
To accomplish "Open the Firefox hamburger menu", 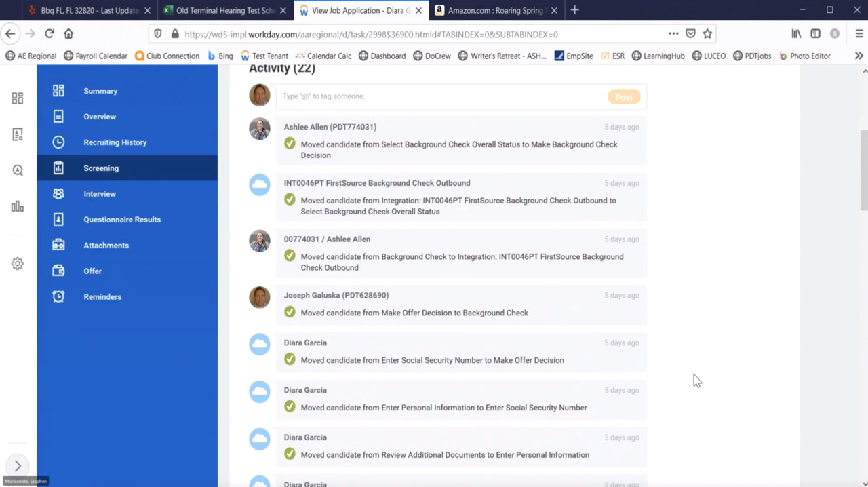I will pyautogui.click(x=859, y=34).
